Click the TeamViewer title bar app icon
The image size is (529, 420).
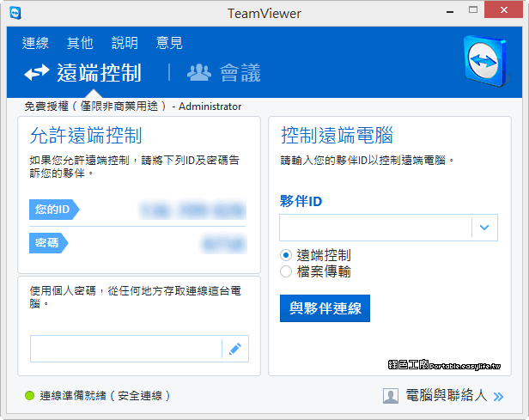(15, 13)
